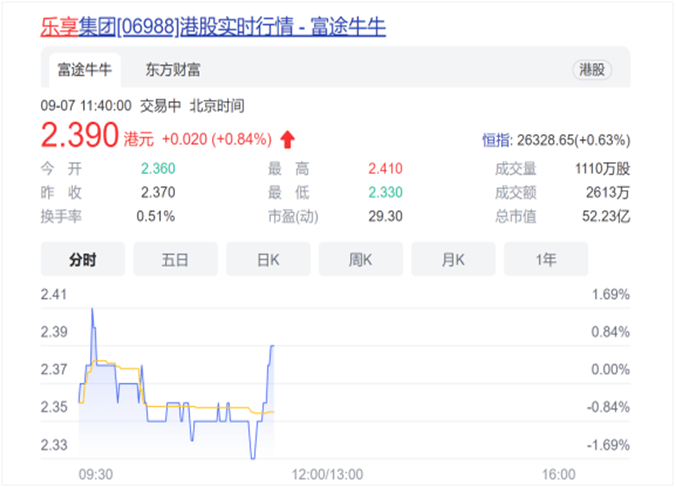
Task: Click the 总市值 value 52.23亿
Action: tap(606, 216)
